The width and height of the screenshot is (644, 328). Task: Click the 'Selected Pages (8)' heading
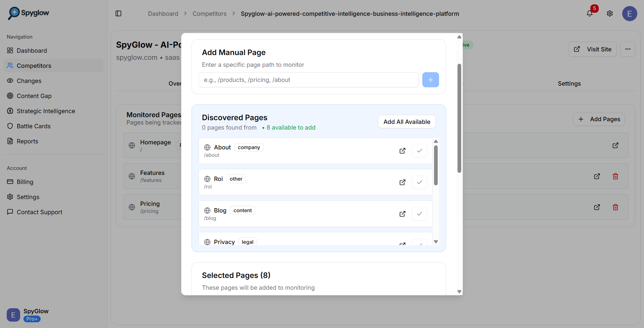click(236, 275)
